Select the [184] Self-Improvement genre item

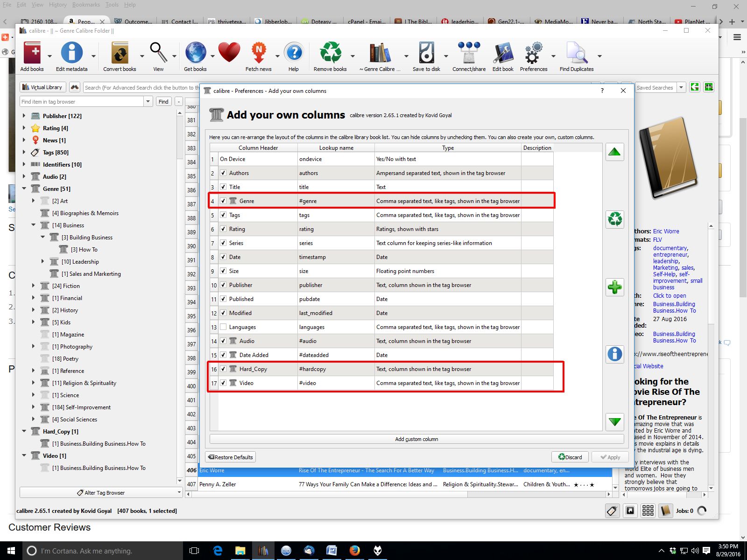coord(81,407)
